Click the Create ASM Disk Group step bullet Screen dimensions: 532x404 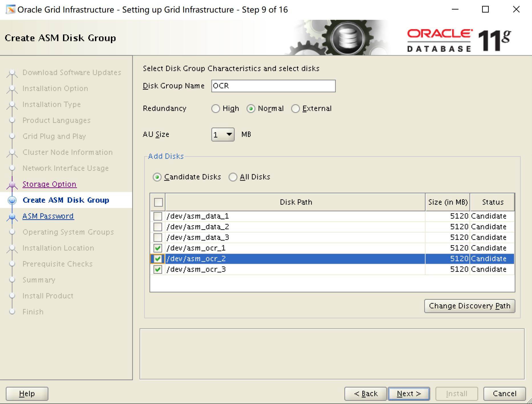[12, 200]
